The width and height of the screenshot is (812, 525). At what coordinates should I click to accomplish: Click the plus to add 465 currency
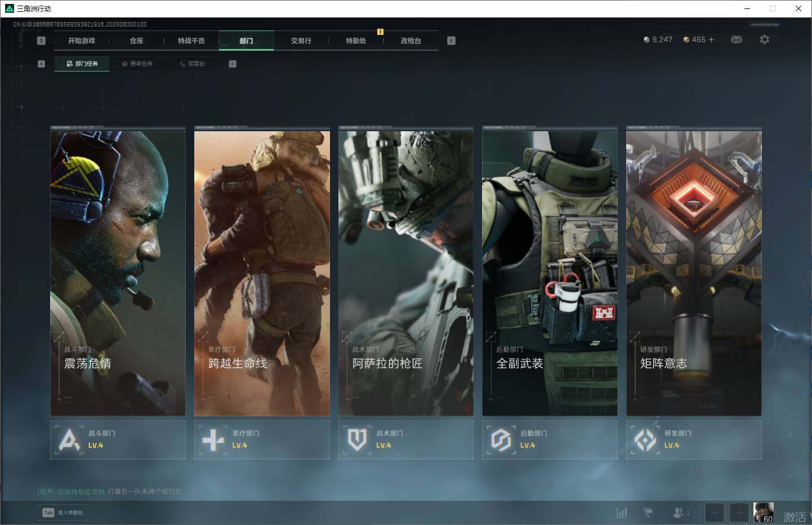[x=711, y=39]
